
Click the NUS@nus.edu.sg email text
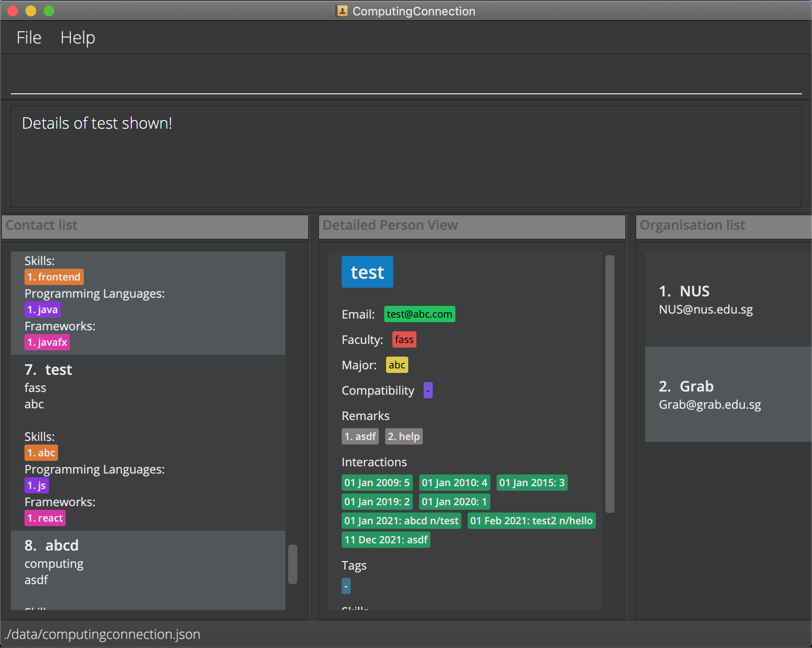tap(706, 309)
